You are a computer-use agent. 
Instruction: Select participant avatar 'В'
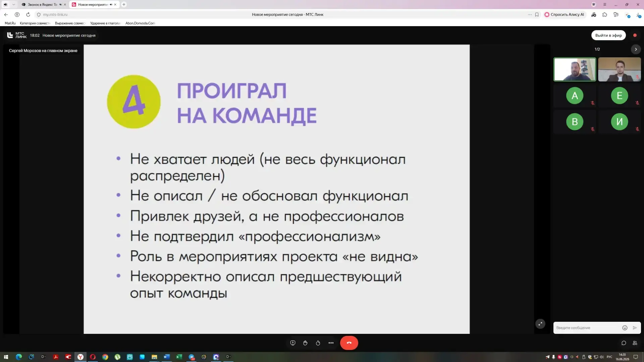[575, 122]
